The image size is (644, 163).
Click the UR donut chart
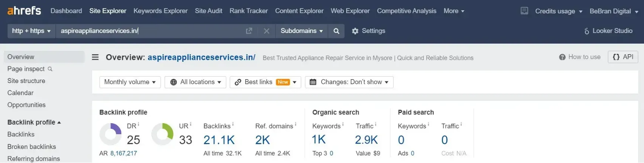(x=162, y=134)
